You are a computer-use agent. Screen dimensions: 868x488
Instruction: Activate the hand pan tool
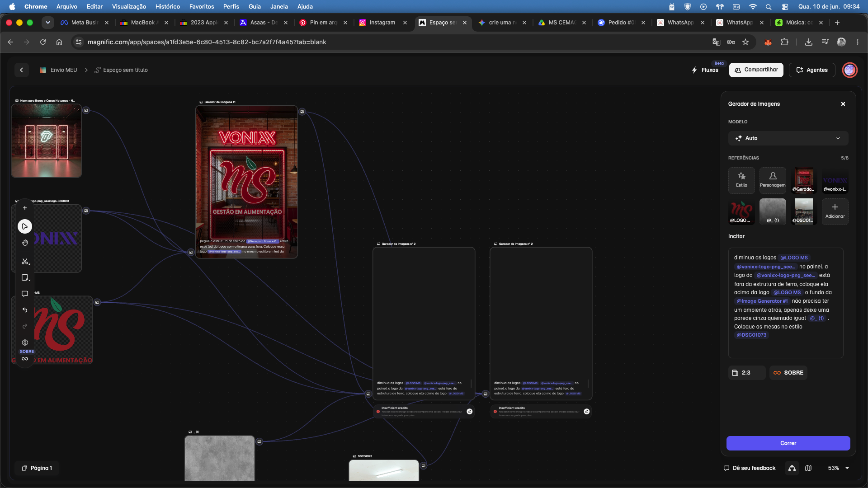click(x=25, y=243)
